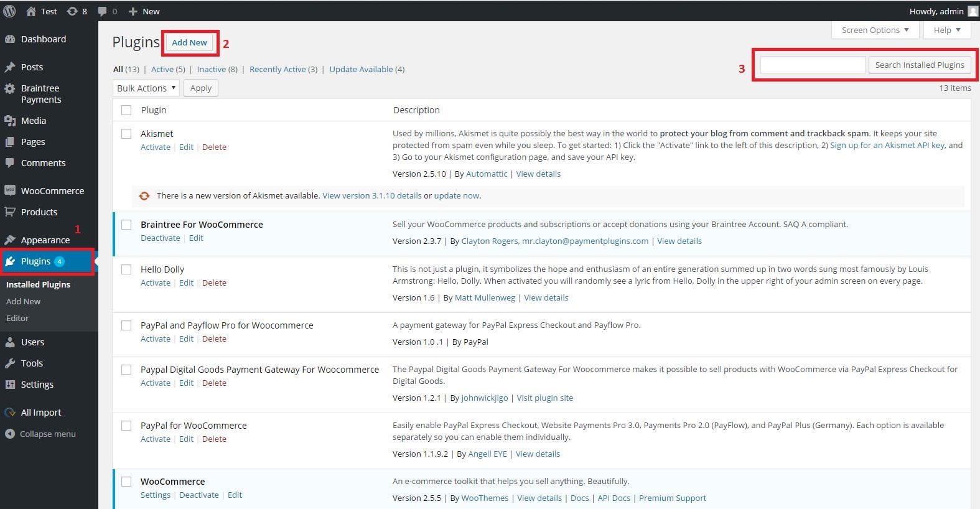Image resolution: width=980 pixels, height=509 pixels.
Task: Click the WordPress logo in admin bar
Action: tap(9, 11)
